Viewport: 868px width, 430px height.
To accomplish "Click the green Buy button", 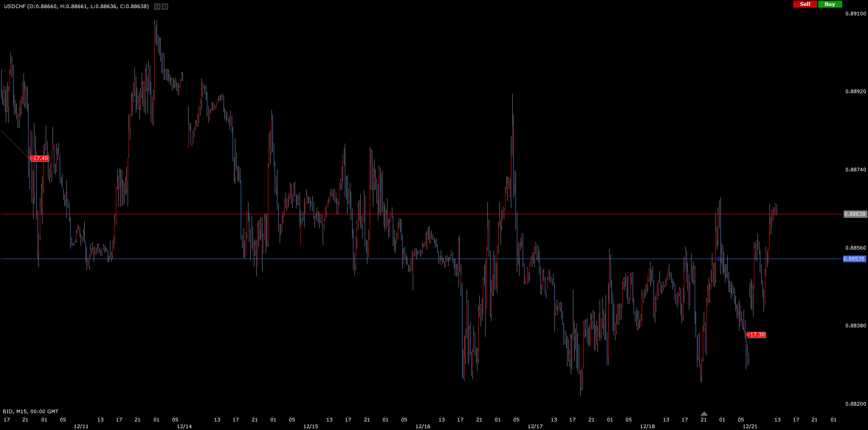I will point(830,4).
